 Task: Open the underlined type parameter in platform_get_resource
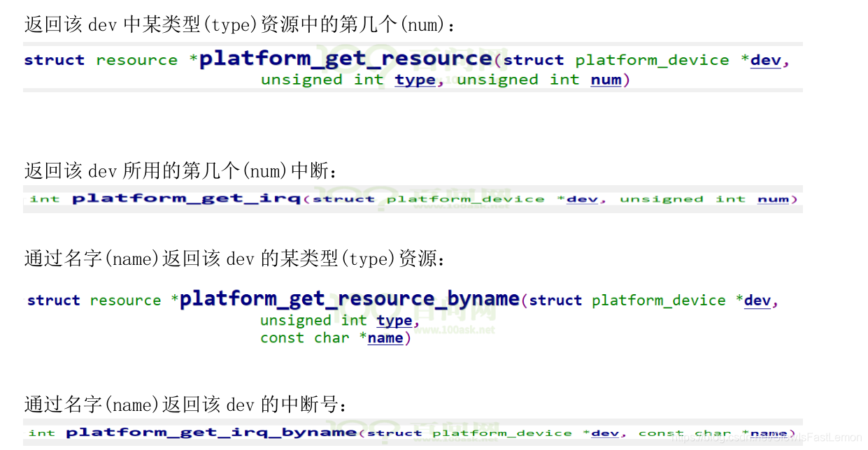coord(415,80)
